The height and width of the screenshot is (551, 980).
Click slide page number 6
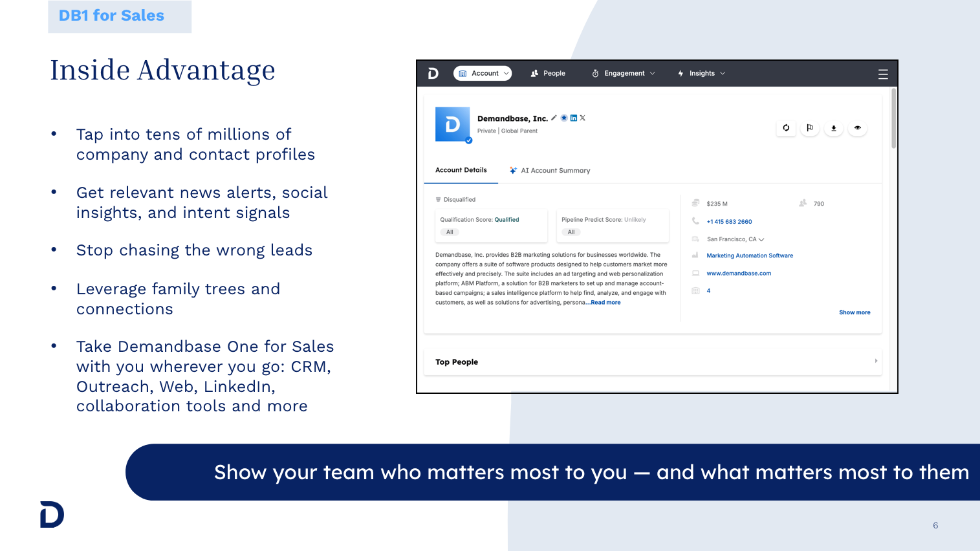point(935,525)
